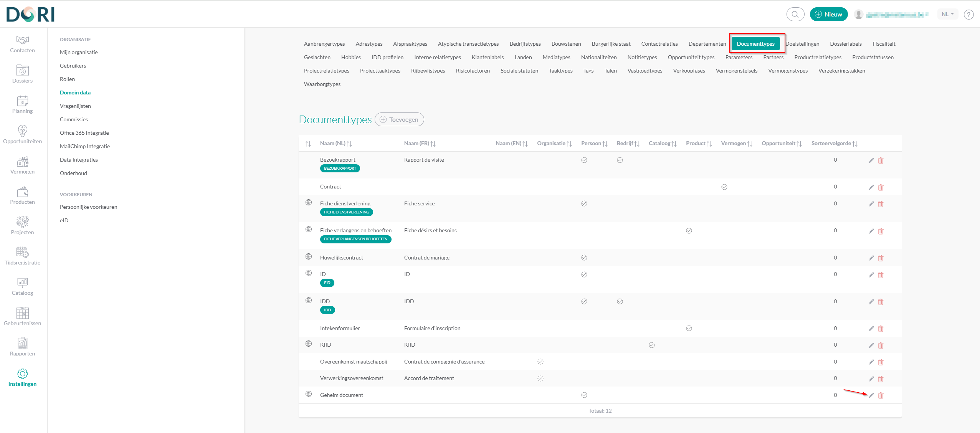This screenshot has height=433, width=980.
Task: Open the help question mark icon
Action: pyautogui.click(x=968, y=15)
